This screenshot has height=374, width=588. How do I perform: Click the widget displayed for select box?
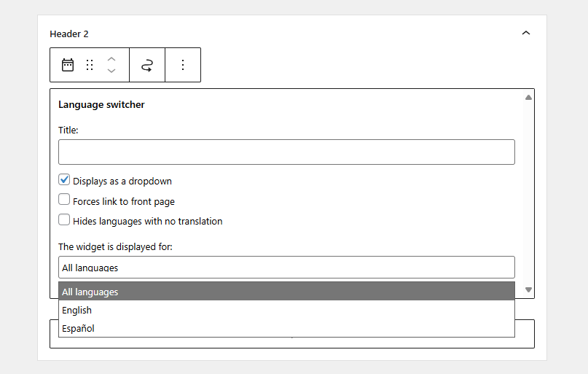286,267
